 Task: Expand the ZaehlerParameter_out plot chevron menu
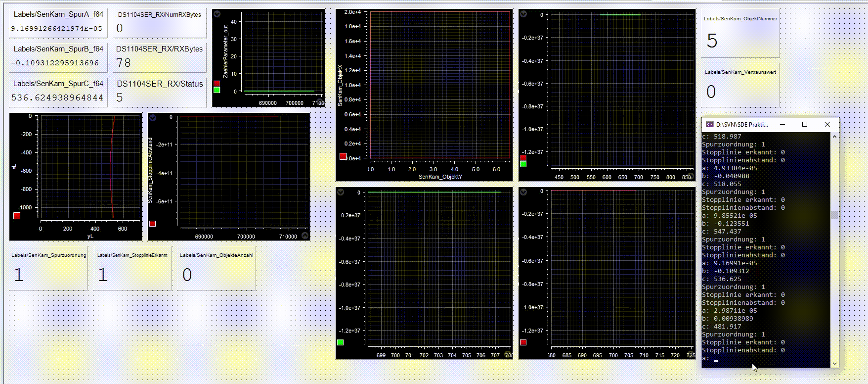(217, 14)
